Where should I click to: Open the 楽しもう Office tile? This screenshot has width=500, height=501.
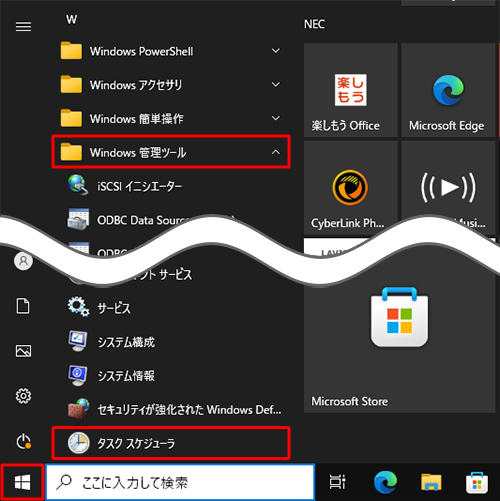pyautogui.click(x=351, y=90)
